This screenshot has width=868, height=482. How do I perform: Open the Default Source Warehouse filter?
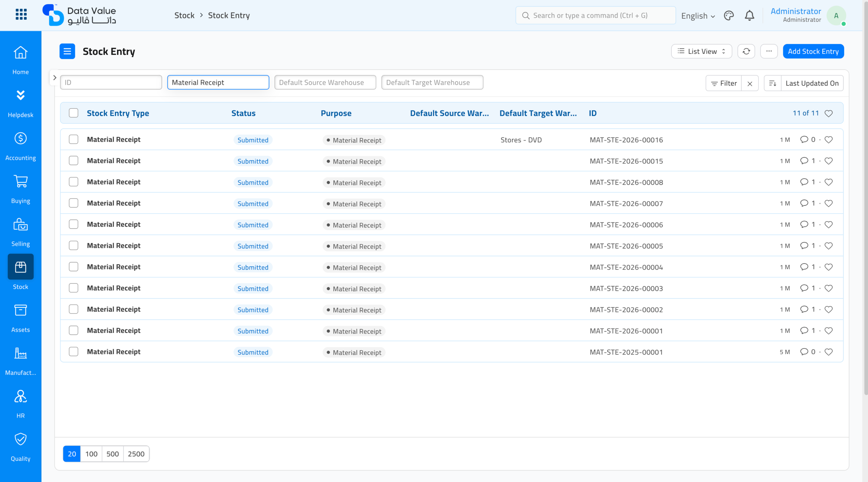(x=325, y=82)
